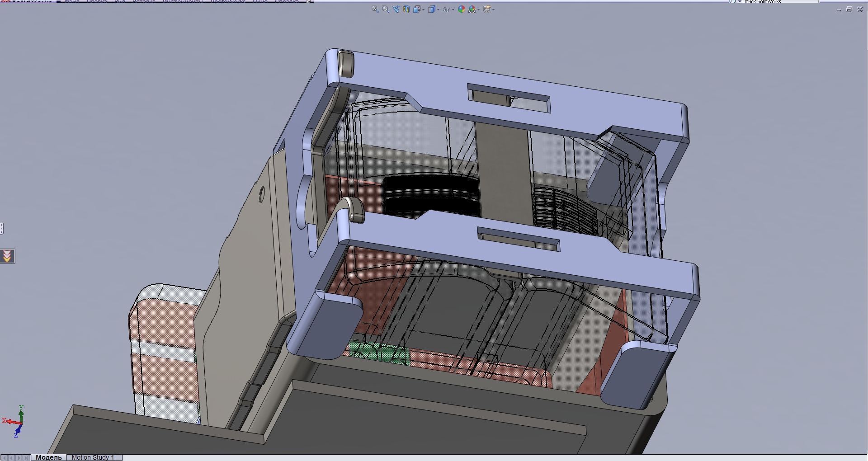Go to previous tab arrow

(x=12, y=458)
